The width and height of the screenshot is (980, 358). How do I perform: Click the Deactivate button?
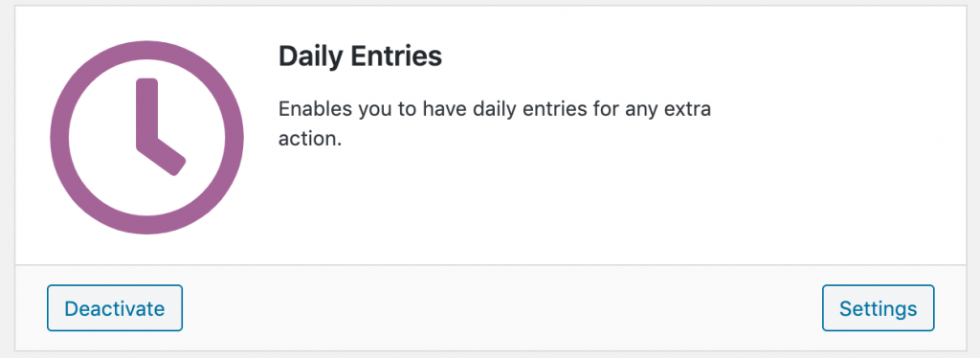[115, 308]
